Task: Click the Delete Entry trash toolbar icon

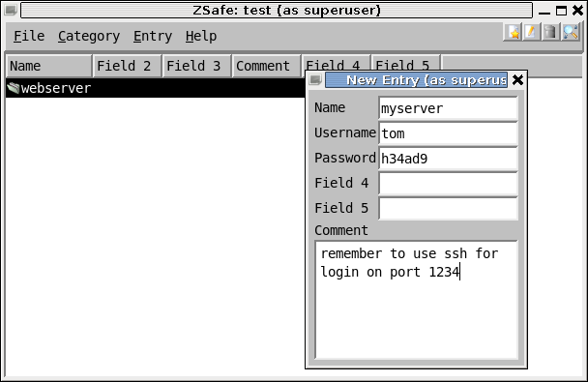Action: pos(550,32)
